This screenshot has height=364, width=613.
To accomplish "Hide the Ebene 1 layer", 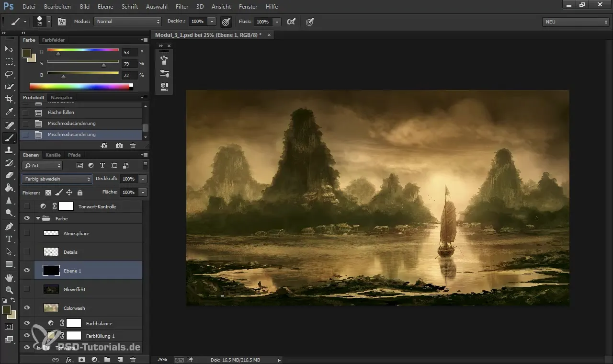I will pos(27,271).
